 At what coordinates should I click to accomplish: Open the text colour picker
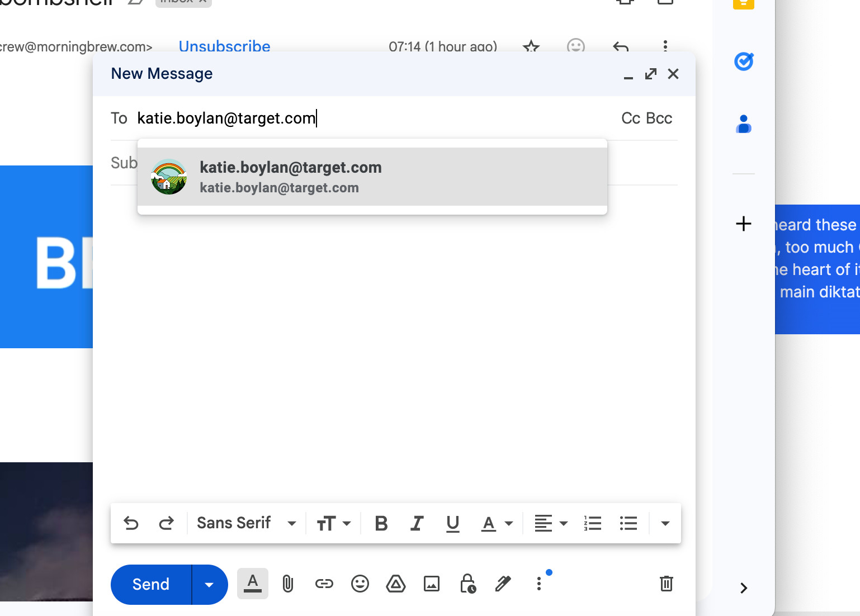497,523
